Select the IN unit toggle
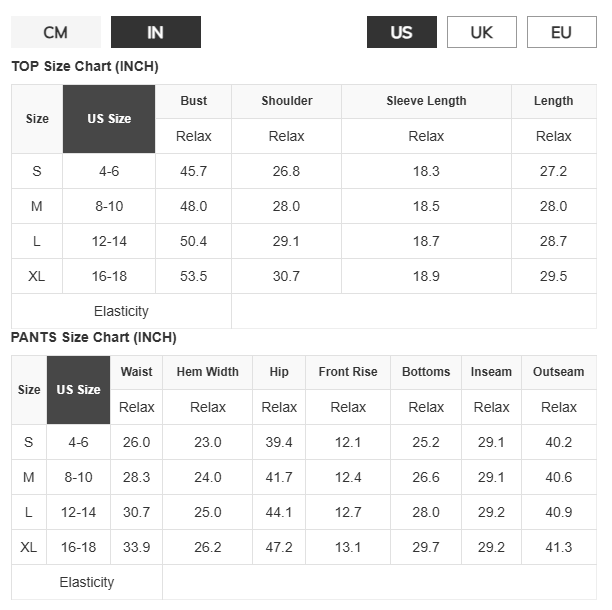 156,32
